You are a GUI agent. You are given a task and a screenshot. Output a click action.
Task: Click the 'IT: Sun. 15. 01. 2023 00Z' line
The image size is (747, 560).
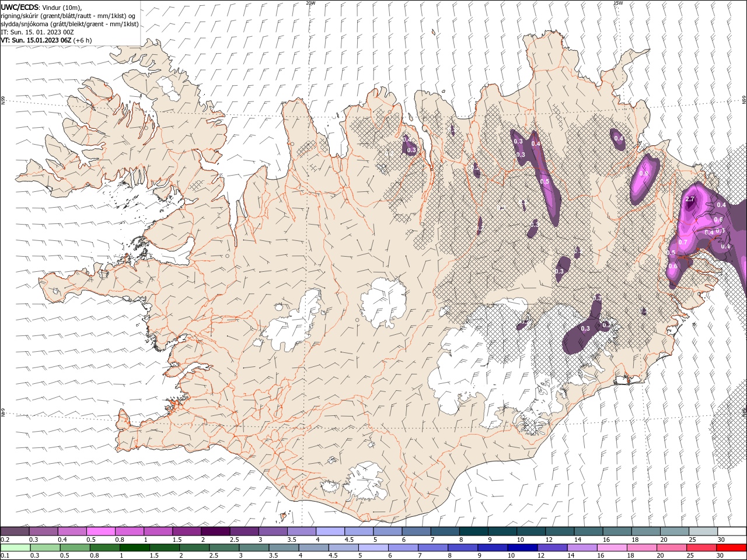click(x=37, y=32)
